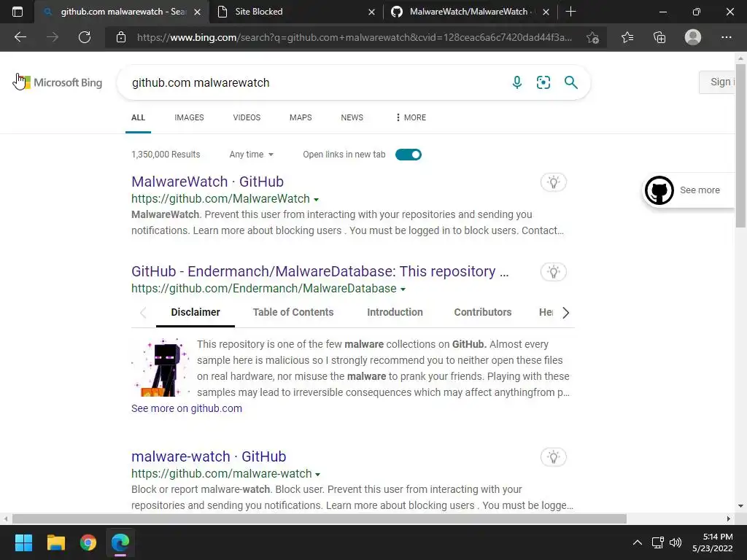Click the browser address bar URL
This screenshot has width=747, height=560.
point(355,37)
